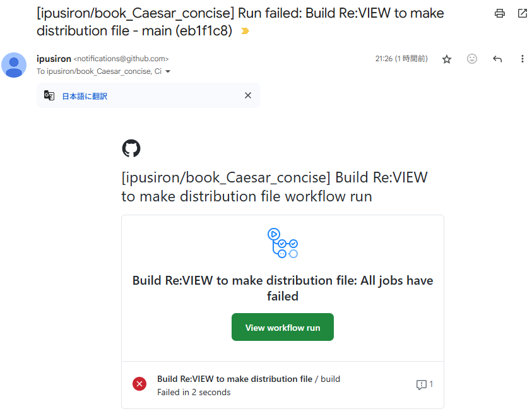The image size is (532, 416).
Task: Open the View workflow run button
Action: (283, 327)
